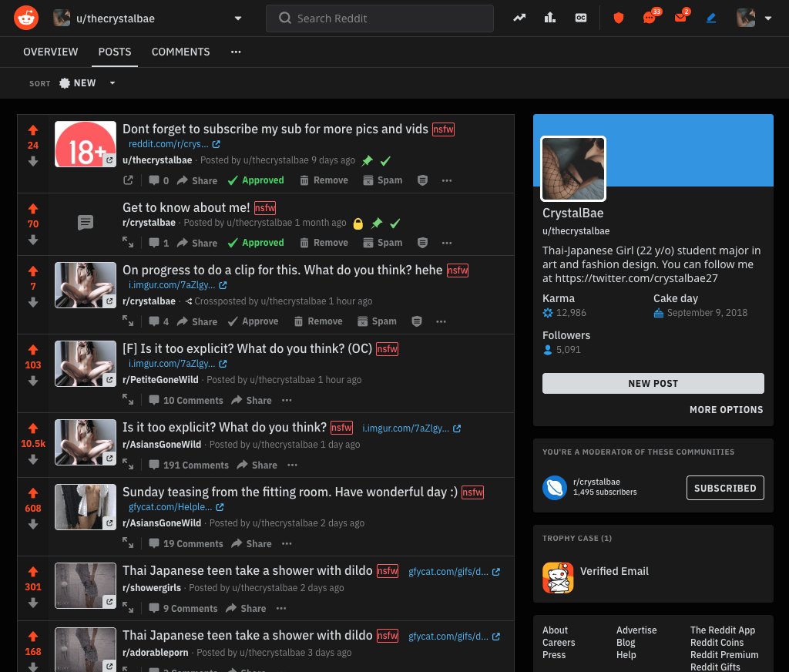Click MORE OPTIONS in the profile card

tap(726, 410)
